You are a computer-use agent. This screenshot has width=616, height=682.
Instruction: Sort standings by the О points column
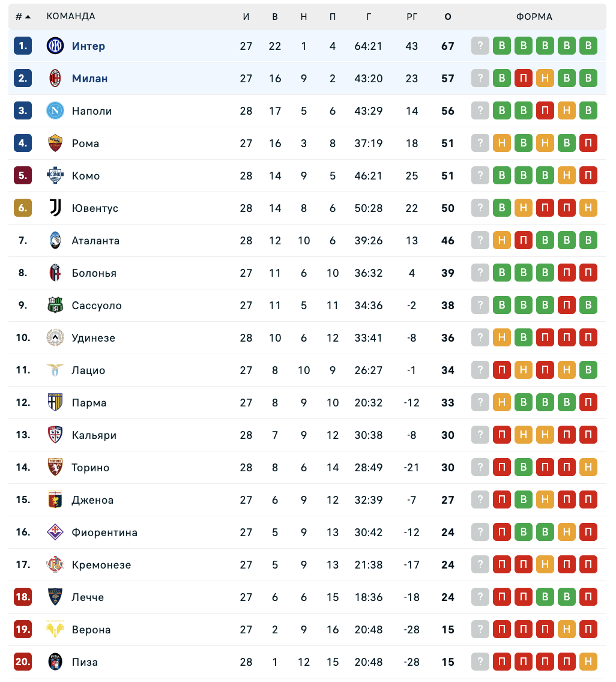coord(448,17)
